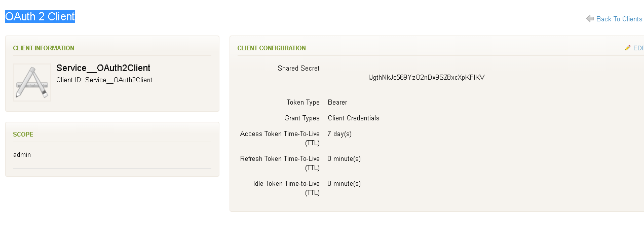Click the Idle Token TTL 0 minute(s) value
The height and width of the screenshot is (230, 644).
[344, 184]
